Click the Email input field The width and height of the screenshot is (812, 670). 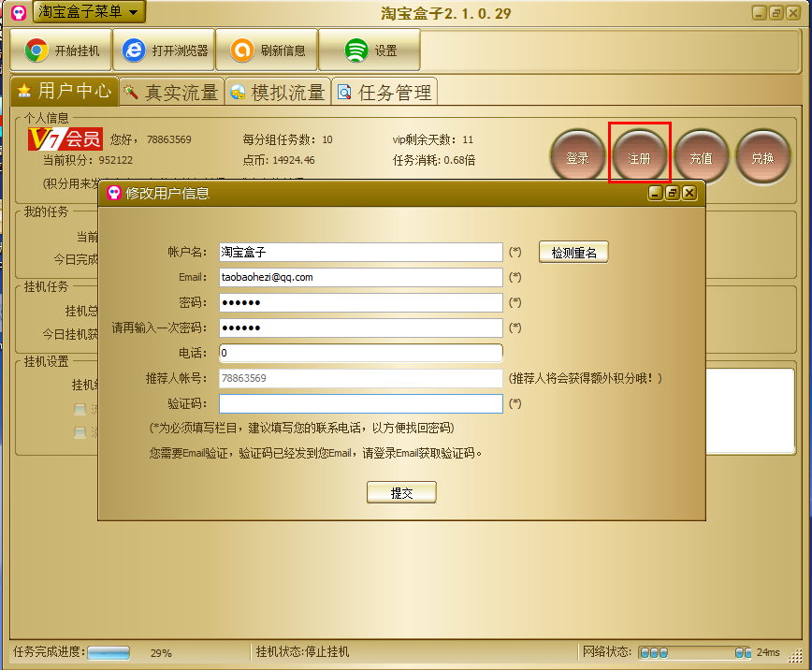click(x=360, y=277)
